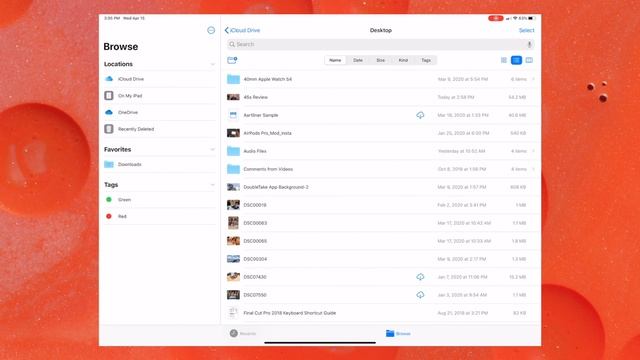Image resolution: width=640 pixels, height=360 pixels.
Task: Switch to Recents tab
Action: click(242, 333)
